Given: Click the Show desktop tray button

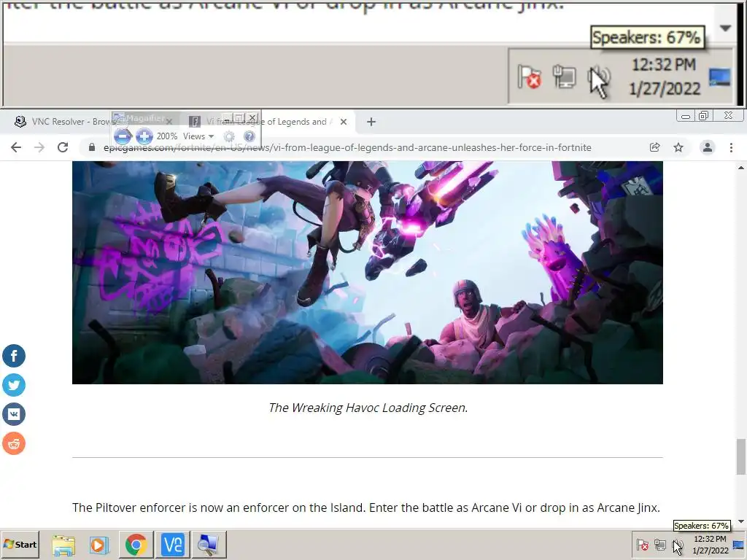Looking at the screenshot, I should tap(739, 545).
